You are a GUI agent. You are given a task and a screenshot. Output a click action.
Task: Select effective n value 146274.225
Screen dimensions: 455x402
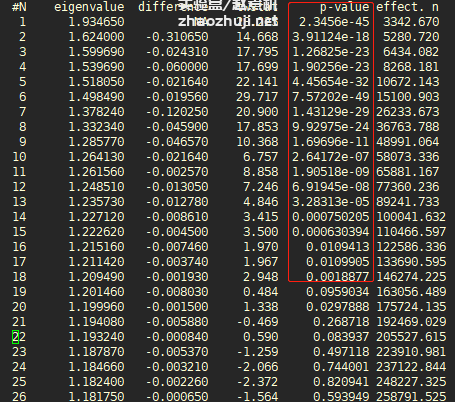tap(411, 277)
